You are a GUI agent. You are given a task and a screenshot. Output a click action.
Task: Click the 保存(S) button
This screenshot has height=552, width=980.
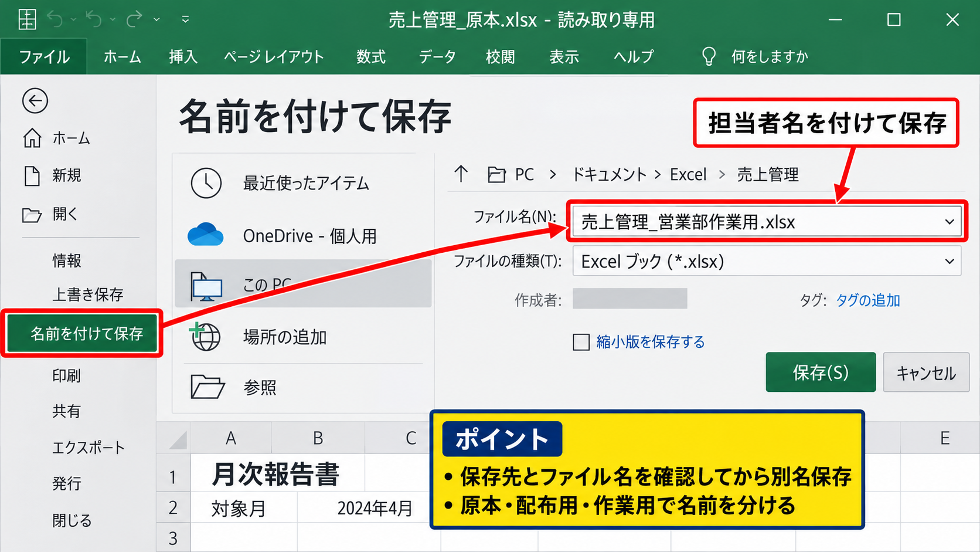(x=821, y=372)
